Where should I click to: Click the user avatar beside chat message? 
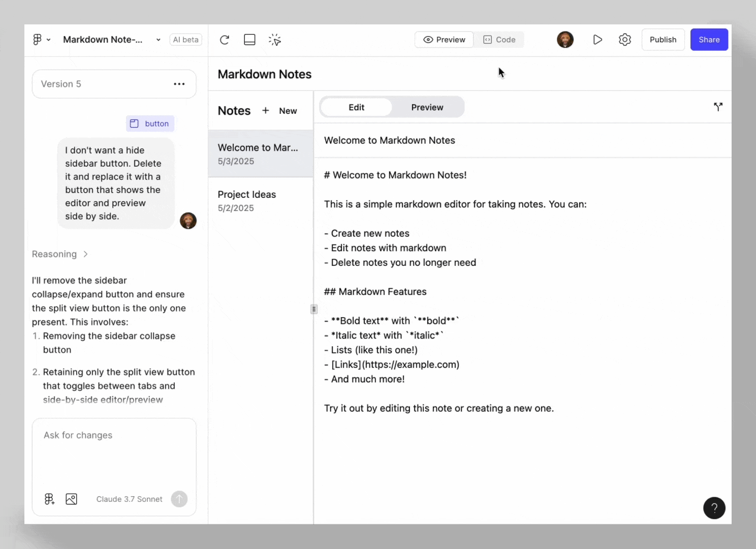pyautogui.click(x=188, y=221)
